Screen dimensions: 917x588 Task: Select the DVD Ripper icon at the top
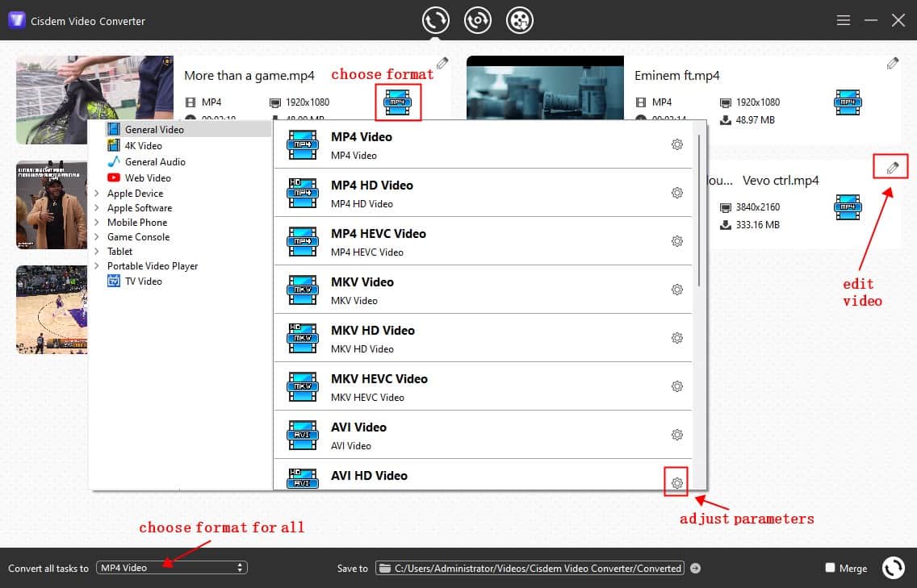(477, 19)
